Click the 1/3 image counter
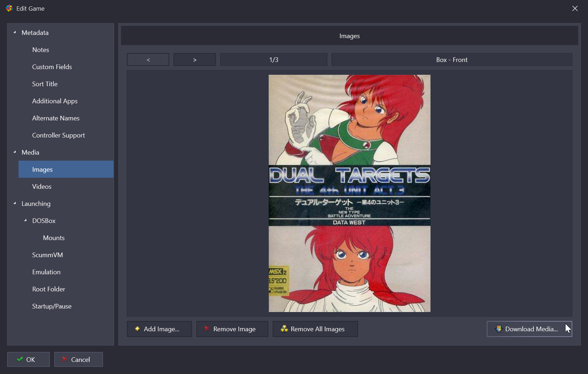This screenshot has height=374, width=588. (274, 59)
